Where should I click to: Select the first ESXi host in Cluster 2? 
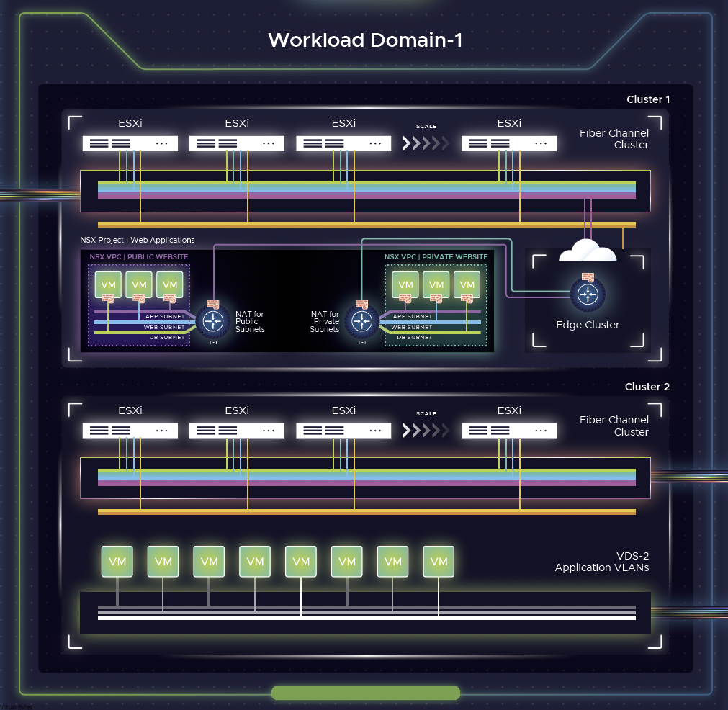pos(130,431)
